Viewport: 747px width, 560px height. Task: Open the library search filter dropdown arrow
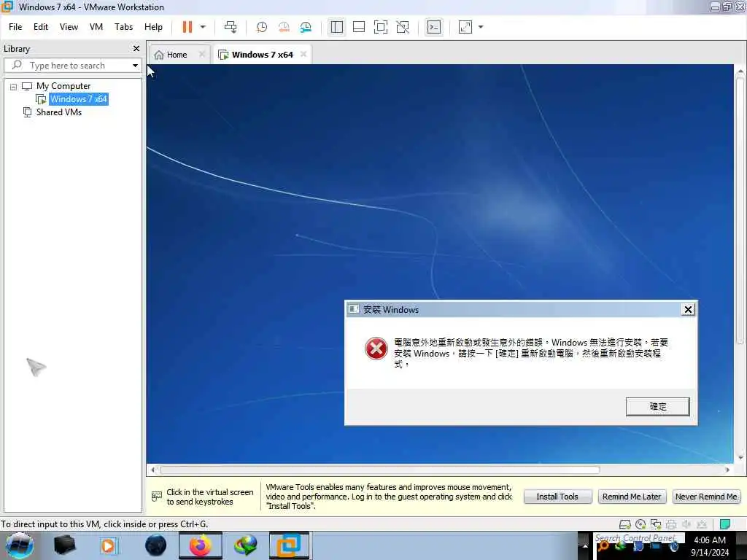coord(135,65)
